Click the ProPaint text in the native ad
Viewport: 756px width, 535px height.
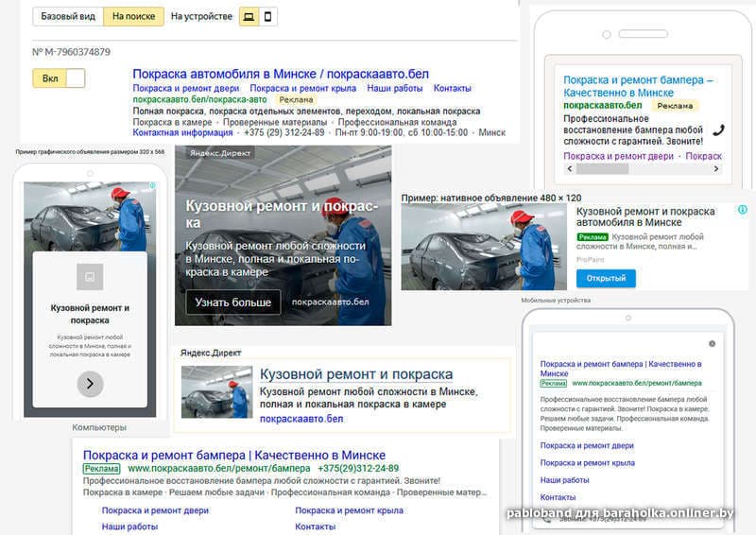pos(590,260)
